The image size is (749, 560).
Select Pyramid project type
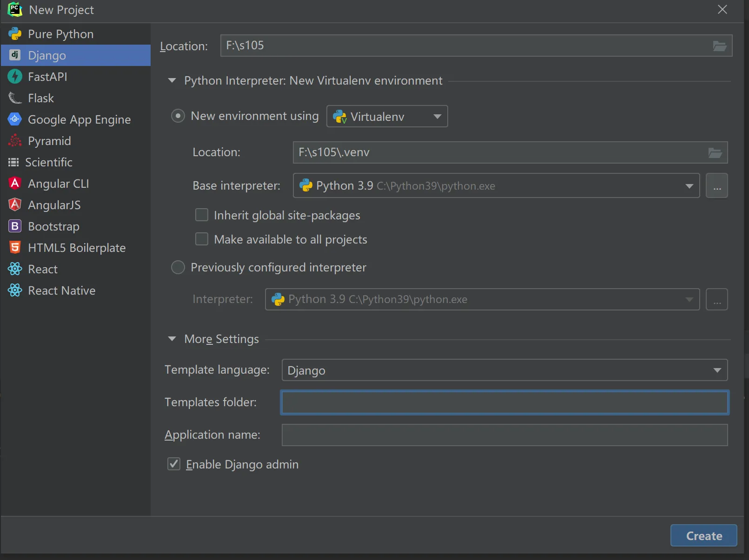pos(76,141)
